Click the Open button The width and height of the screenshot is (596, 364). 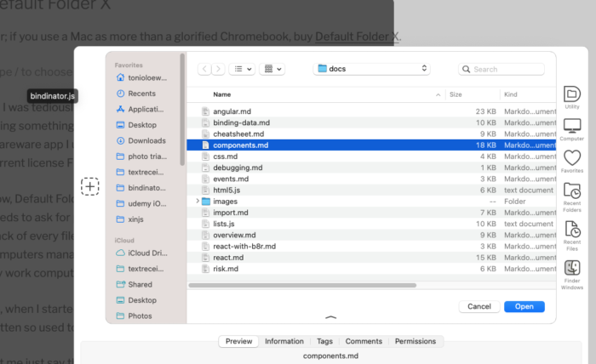(524, 306)
